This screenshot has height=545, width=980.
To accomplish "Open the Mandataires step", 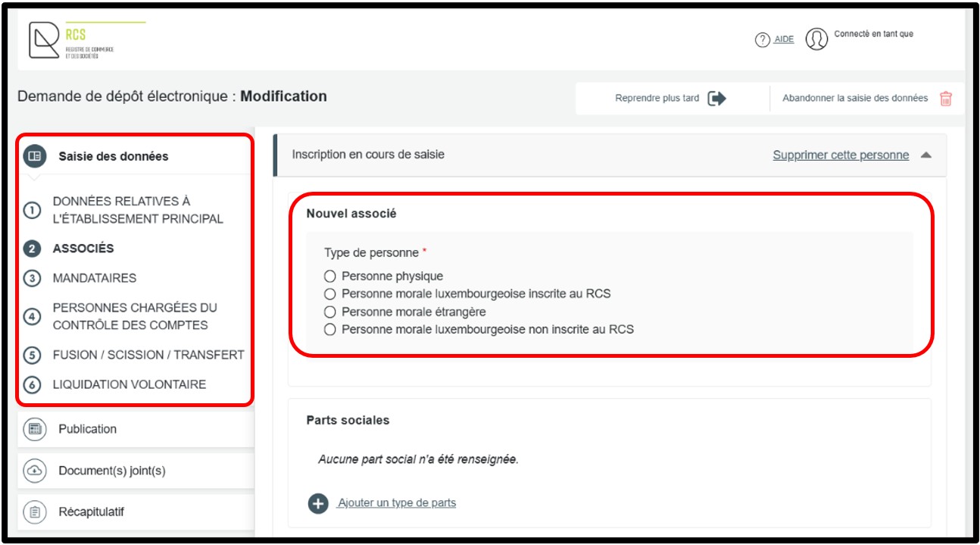I will pos(94,278).
